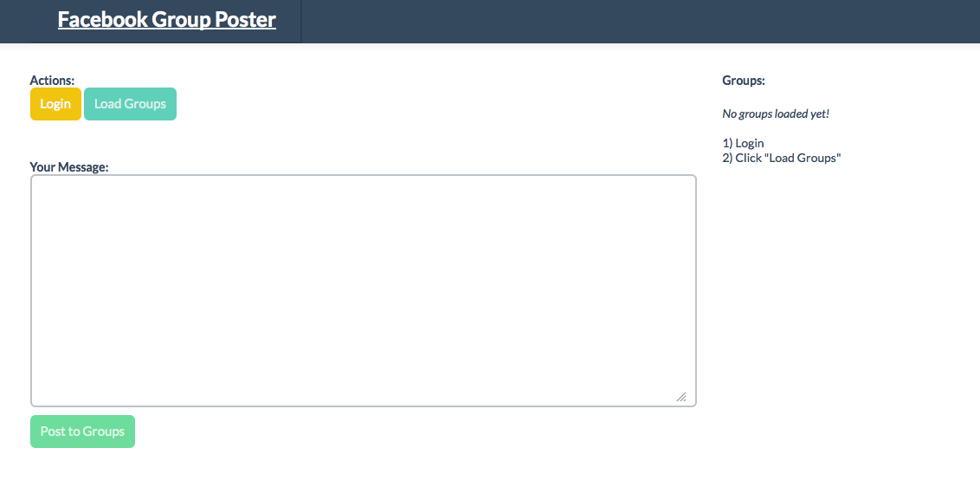Viewport: 980px width, 500px height.
Task: Click the "1) Login" instruction line
Action: coord(743,143)
